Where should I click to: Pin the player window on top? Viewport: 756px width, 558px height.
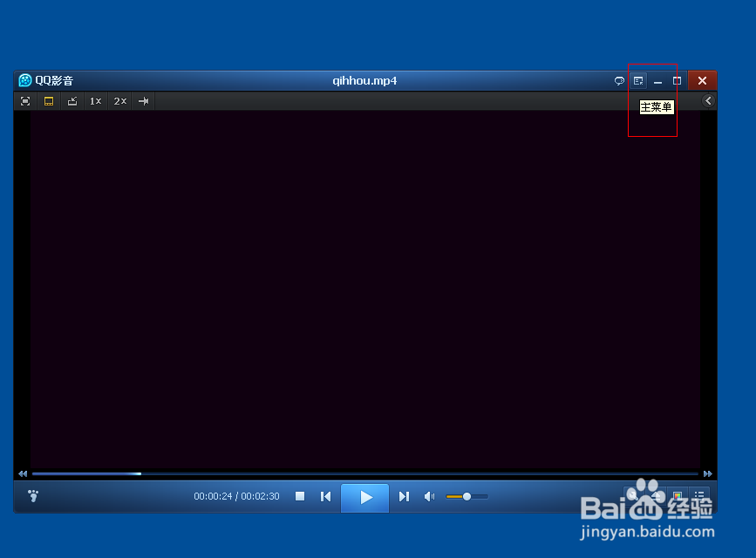(144, 101)
